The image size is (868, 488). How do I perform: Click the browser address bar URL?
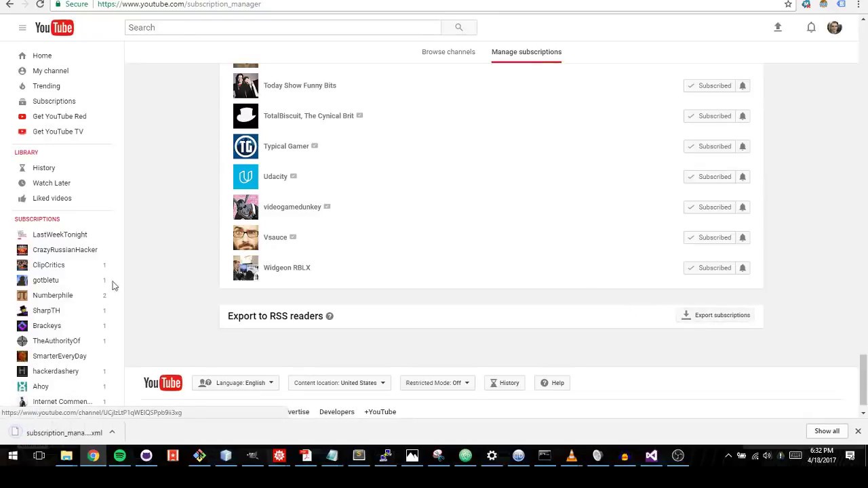coord(179,4)
